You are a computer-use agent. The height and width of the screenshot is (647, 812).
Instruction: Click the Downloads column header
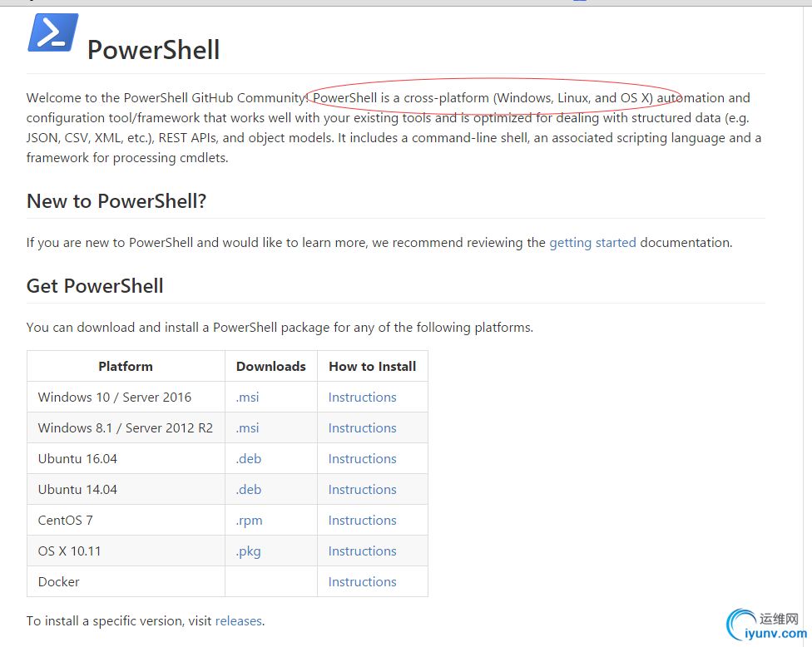pyautogui.click(x=271, y=367)
